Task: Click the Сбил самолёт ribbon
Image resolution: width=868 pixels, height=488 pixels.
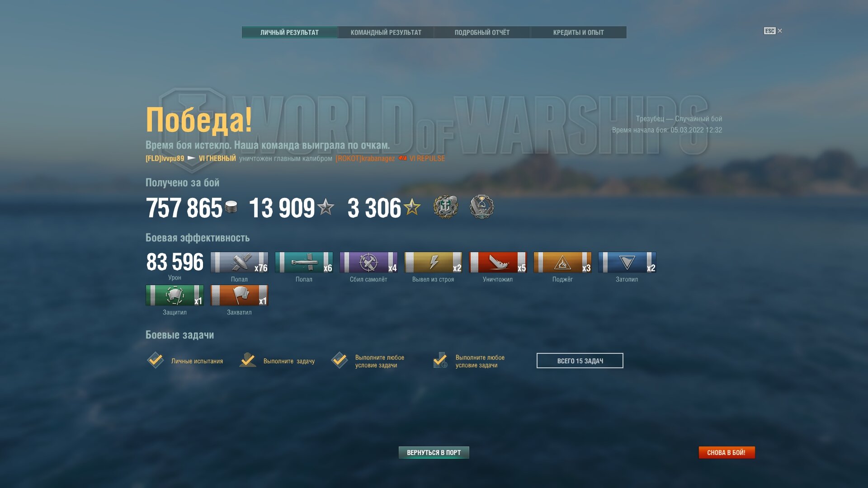Action: tap(368, 263)
